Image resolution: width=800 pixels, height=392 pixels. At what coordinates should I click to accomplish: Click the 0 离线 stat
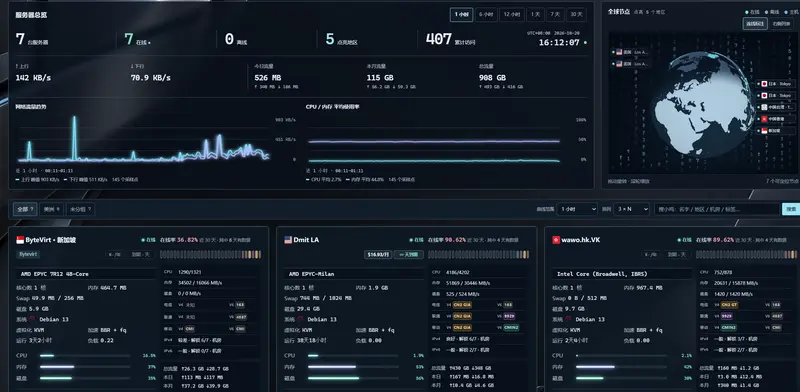[236, 39]
